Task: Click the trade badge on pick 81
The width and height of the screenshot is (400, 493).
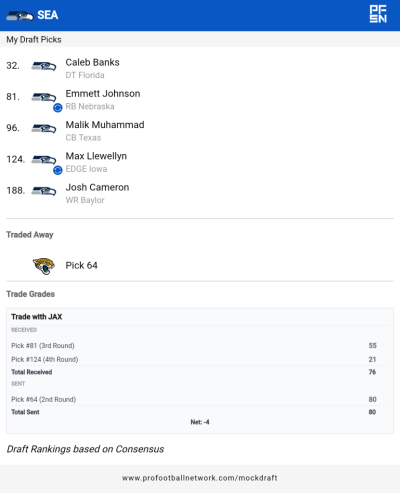Action: [x=58, y=108]
